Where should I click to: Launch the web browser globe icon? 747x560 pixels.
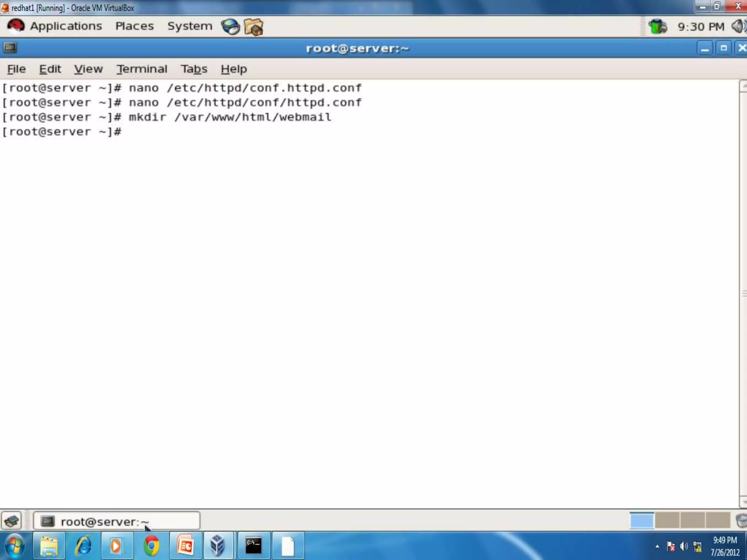(230, 27)
